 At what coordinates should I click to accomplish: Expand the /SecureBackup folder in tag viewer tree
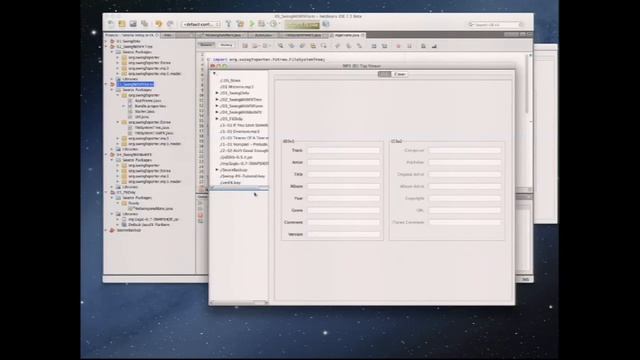217,170
